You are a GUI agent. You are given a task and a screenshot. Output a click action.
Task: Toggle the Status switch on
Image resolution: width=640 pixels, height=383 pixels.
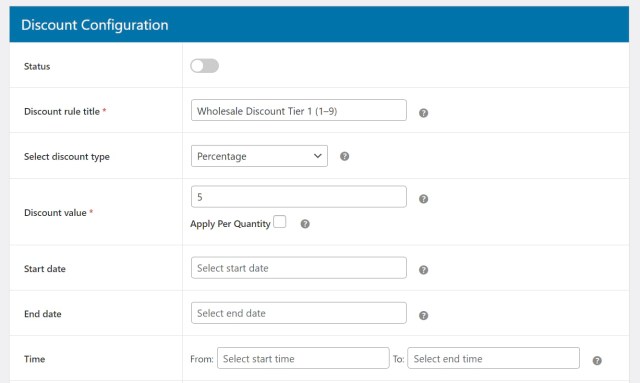click(204, 66)
